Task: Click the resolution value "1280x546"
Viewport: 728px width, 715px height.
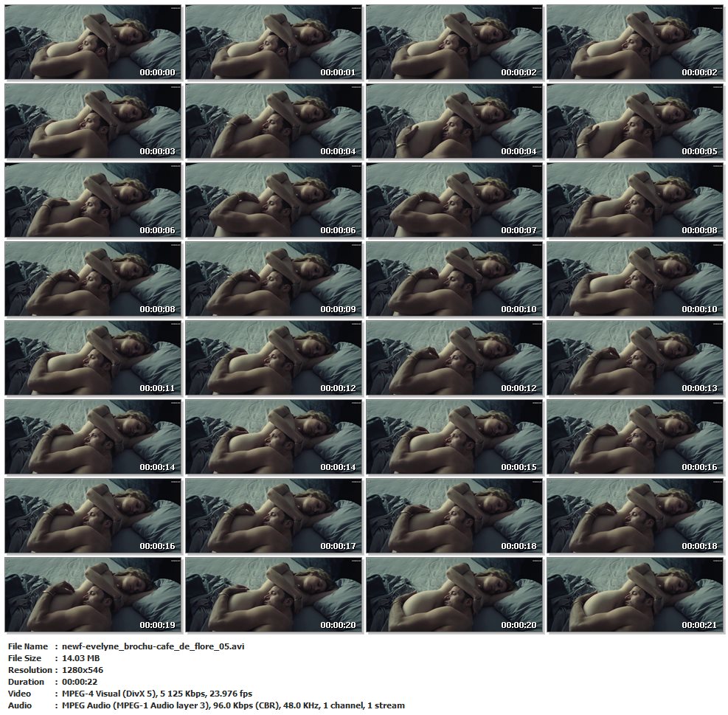Action: point(83,670)
